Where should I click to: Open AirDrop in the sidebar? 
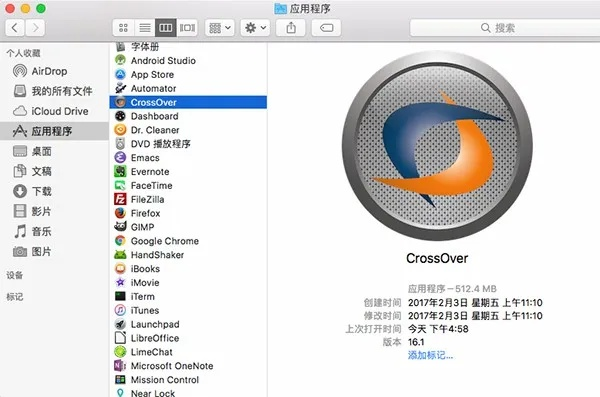tap(54, 71)
